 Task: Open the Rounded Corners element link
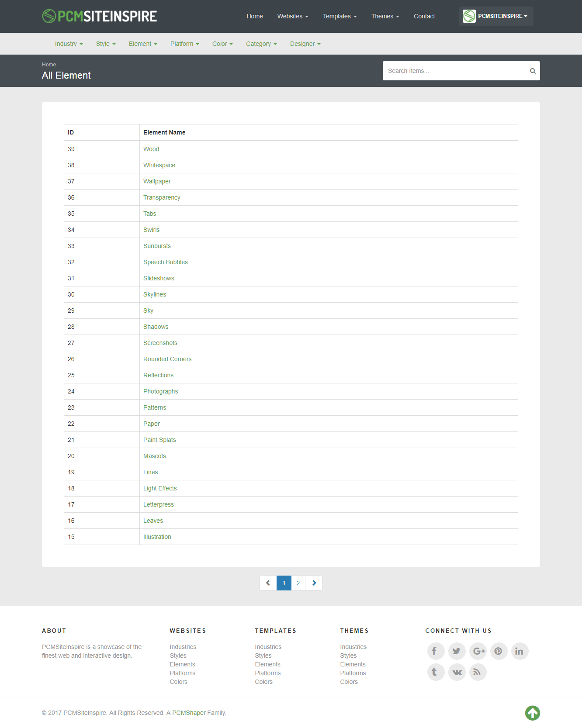tap(167, 359)
